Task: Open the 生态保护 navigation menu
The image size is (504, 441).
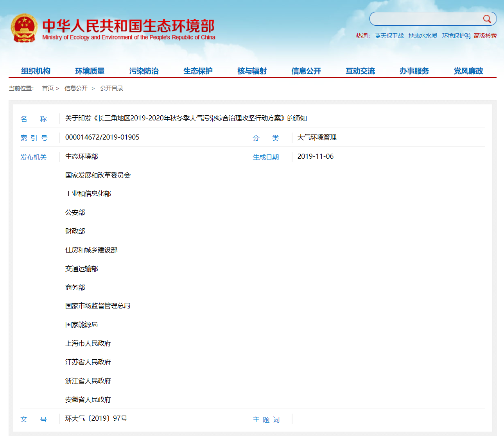Action: click(x=198, y=71)
